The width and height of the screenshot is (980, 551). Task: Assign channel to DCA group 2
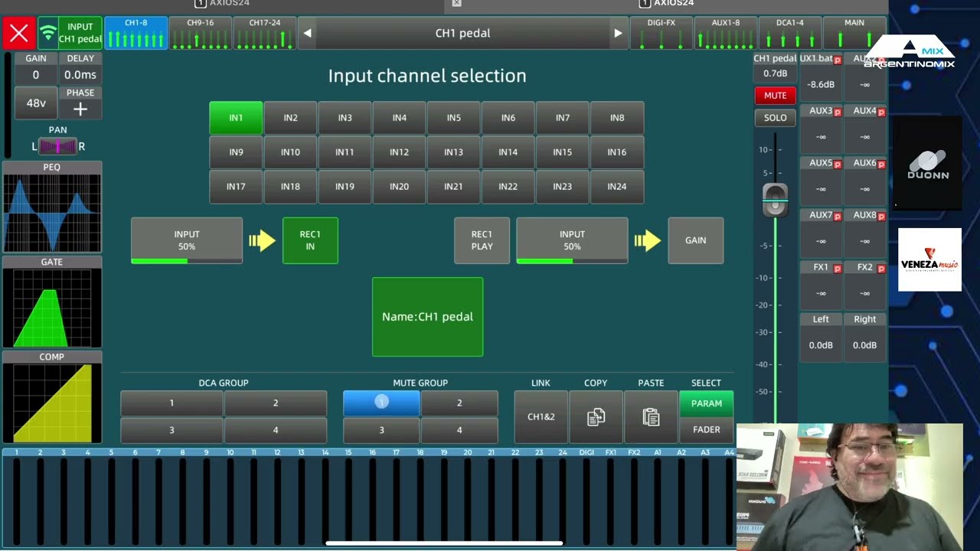click(276, 403)
